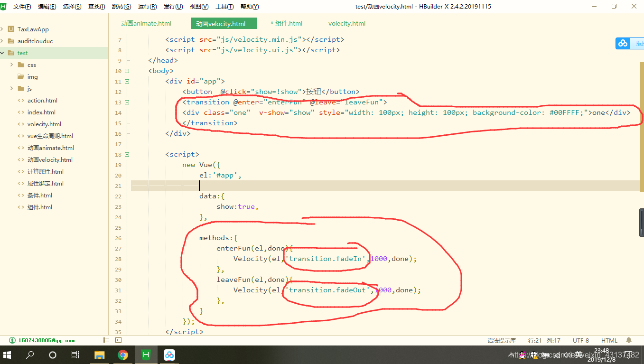Switch to 动画animate.html tab
This screenshot has width=644, height=364.
tap(146, 23)
